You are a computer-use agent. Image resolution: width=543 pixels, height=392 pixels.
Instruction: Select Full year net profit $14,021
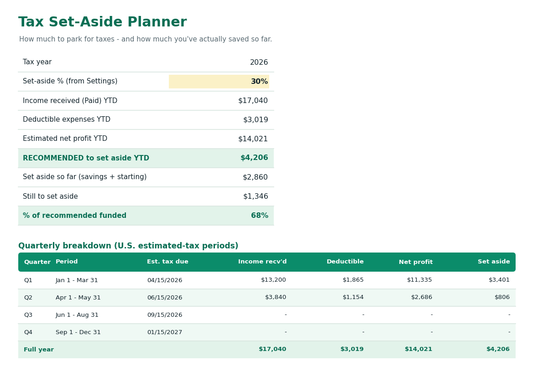tap(418, 349)
